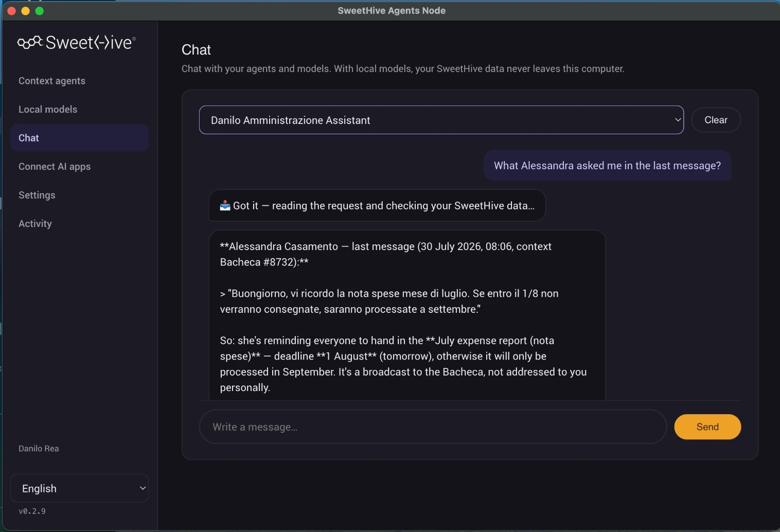Expand the Danilo Amministrazione Assistant agent dropdown
This screenshot has width=780, height=532.
pos(441,120)
